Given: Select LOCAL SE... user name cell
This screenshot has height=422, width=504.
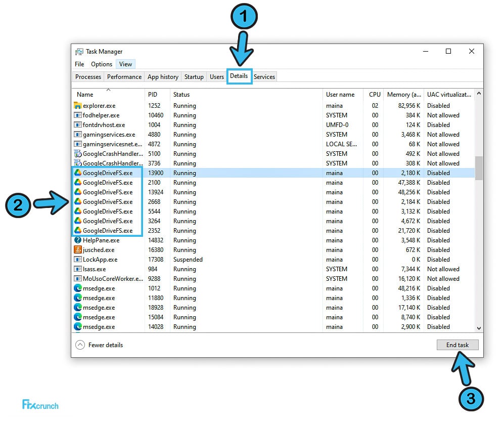Looking at the screenshot, I should coord(341,144).
